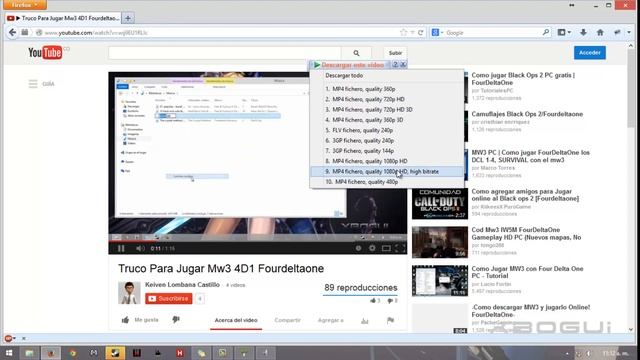Click the YouTube search input field
The width and height of the screenshot is (640, 360).
pyautogui.click(x=225, y=53)
